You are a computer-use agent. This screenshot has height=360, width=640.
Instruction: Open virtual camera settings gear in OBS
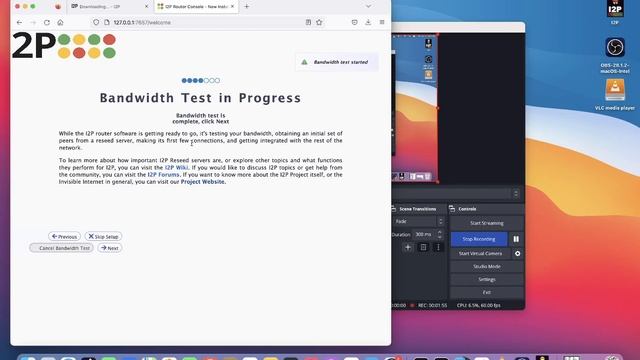click(518, 253)
